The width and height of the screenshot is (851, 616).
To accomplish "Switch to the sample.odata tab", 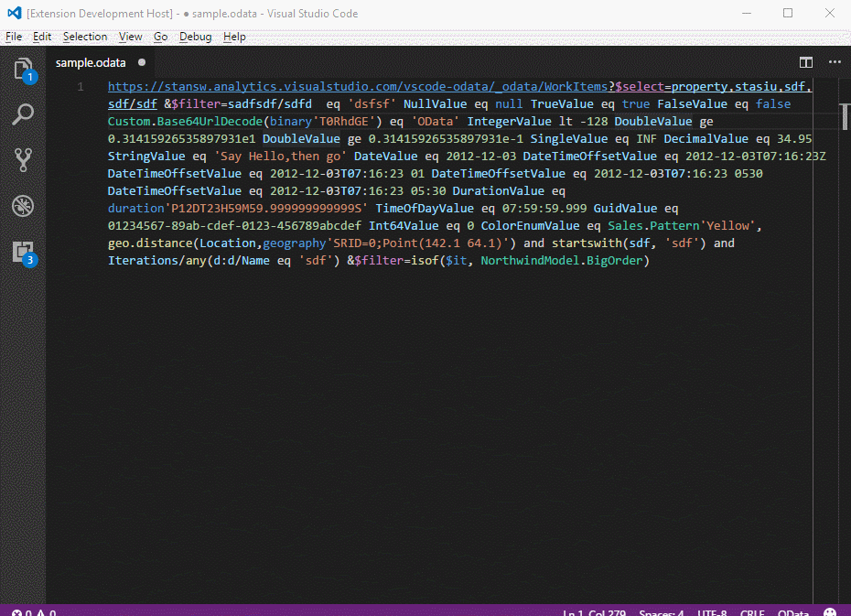I will (91, 62).
